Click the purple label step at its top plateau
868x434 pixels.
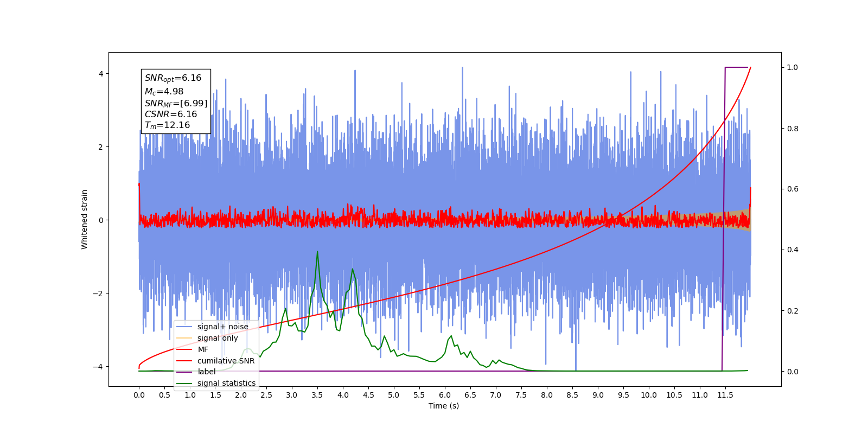(737, 67)
